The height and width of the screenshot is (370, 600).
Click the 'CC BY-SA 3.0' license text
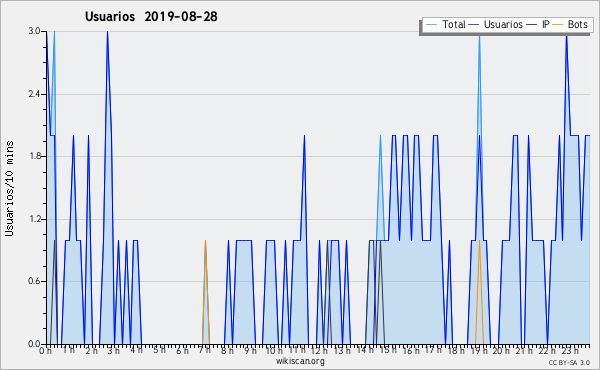pos(569,362)
